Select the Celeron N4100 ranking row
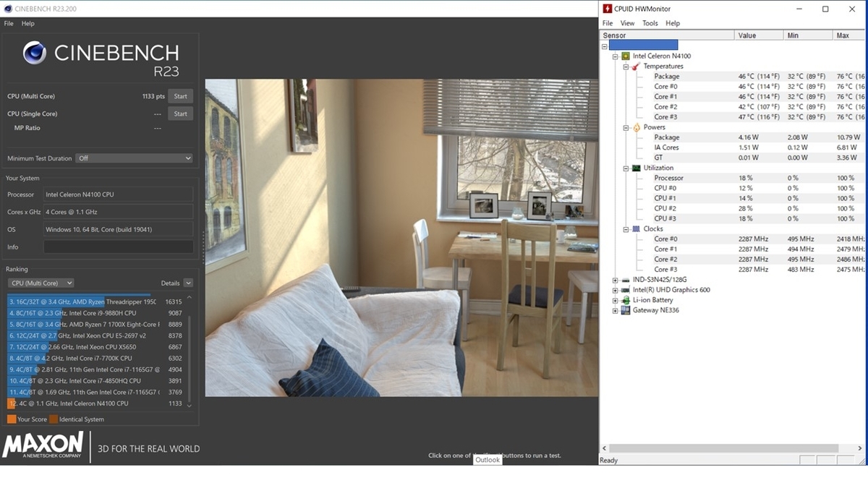 click(x=95, y=403)
